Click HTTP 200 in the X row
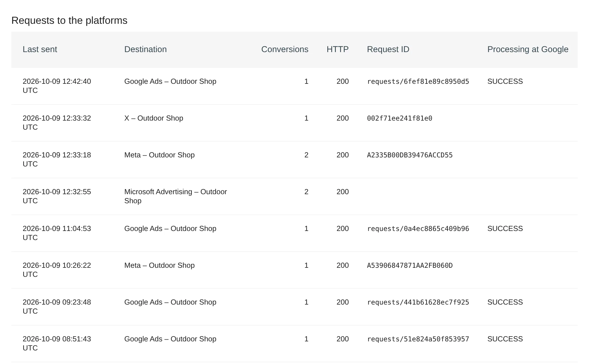This screenshot has width=589, height=364. (343, 118)
